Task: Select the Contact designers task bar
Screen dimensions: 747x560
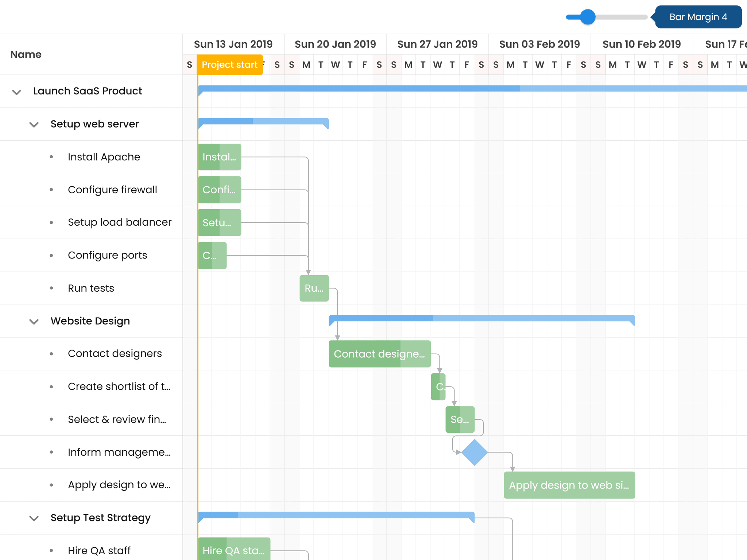Action: point(379,354)
